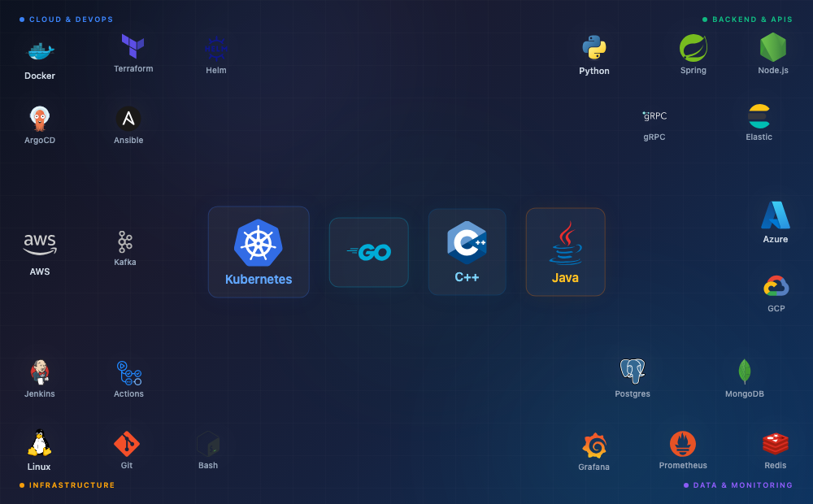
Task: Click the Backend & APIs heading
Action: (x=752, y=20)
